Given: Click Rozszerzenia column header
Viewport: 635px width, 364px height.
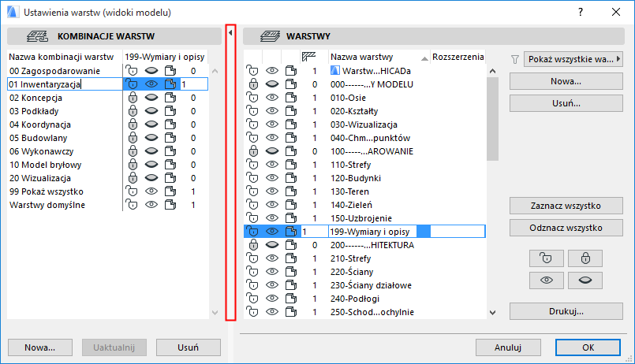Looking at the screenshot, I should (x=458, y=57).
